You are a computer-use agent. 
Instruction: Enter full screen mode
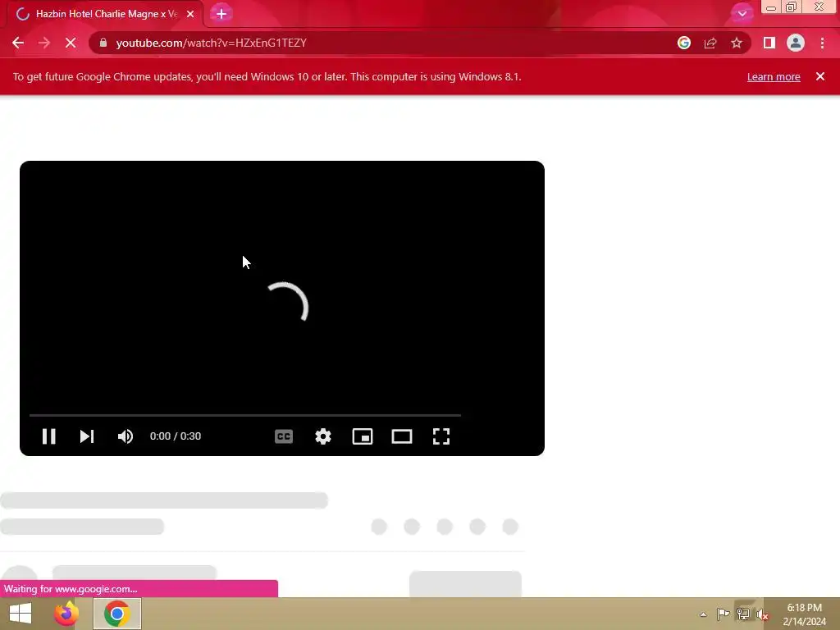pyautogui.click(x=441, y=436)
